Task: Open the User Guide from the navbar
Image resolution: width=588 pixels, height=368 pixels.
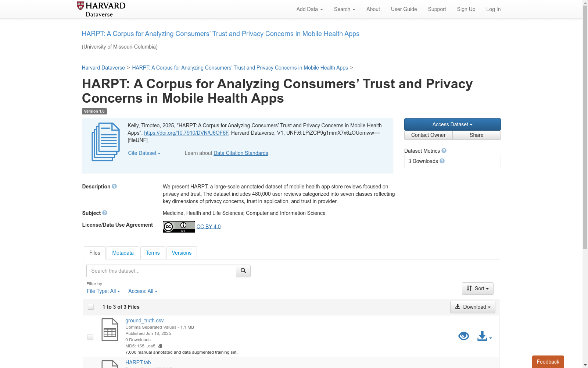Action: pyautogui.click(x=404, y=9)
